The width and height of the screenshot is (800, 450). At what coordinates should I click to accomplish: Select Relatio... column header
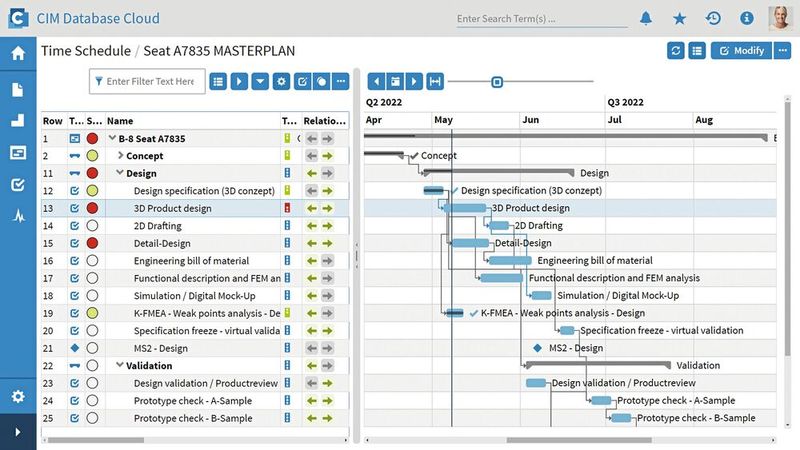[324, 121]
